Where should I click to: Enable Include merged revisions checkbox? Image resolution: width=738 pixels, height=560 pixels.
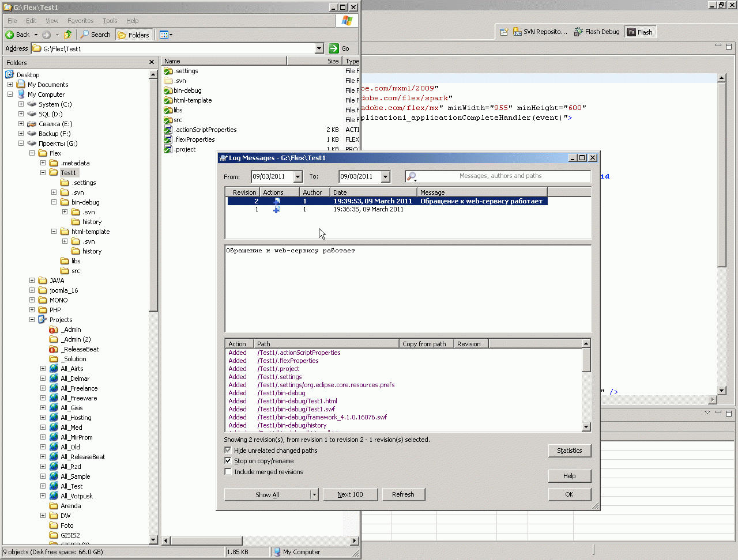point(228,472)
